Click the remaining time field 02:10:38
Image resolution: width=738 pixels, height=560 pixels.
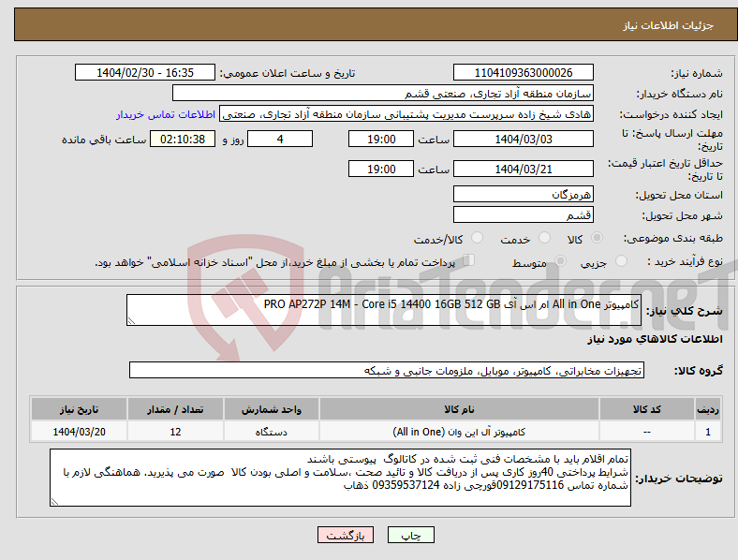pos(183,139)
